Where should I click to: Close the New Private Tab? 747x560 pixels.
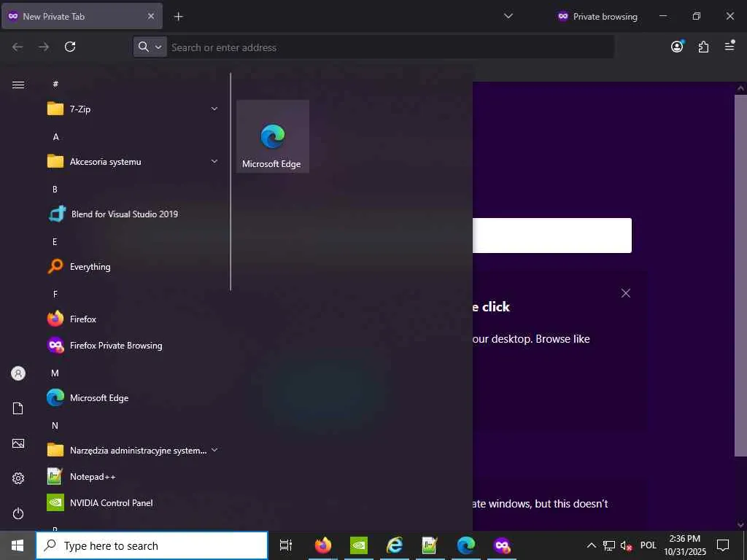[150, 16]
